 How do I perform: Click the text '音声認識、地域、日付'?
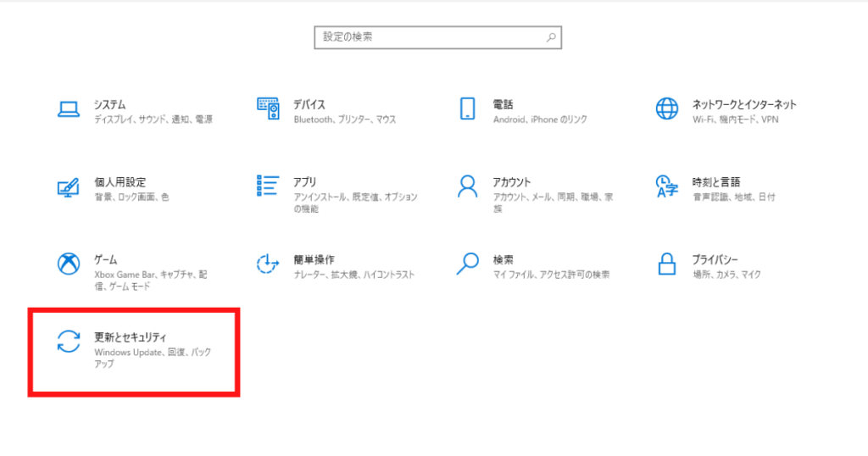(733, 197)
